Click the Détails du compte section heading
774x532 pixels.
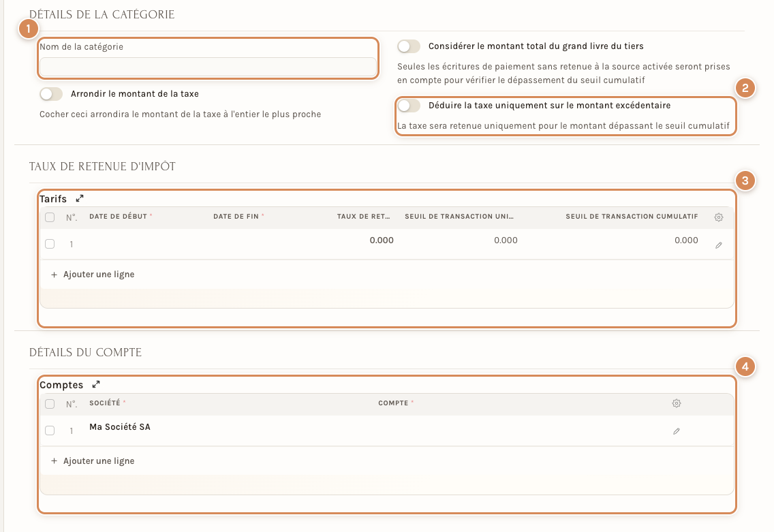click(x=85, y=352)
